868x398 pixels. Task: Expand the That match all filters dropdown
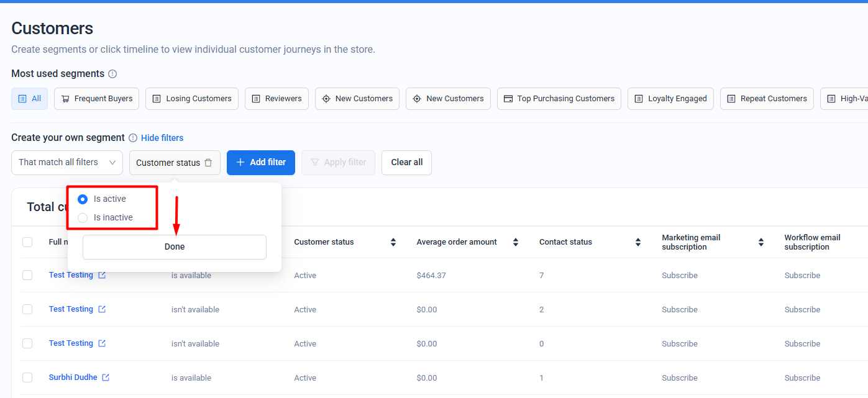pos(67,163)
